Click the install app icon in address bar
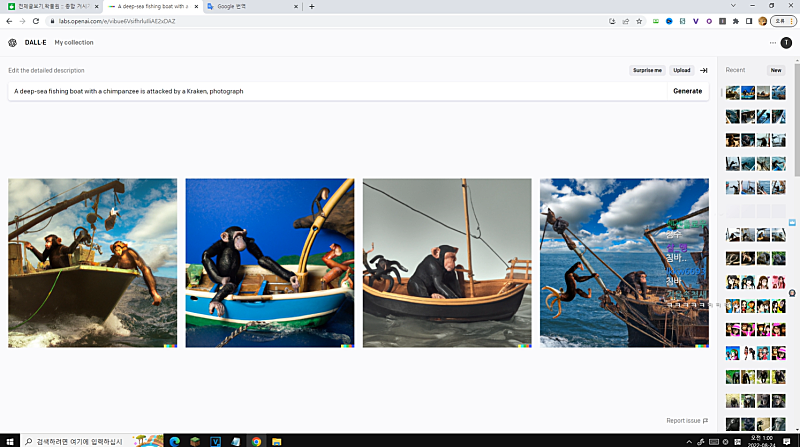Screen dimensions: 800x447 tap(612, 21)
